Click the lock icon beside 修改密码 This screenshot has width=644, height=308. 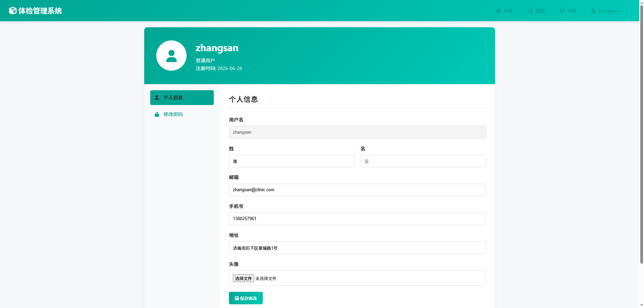(157, 114)
